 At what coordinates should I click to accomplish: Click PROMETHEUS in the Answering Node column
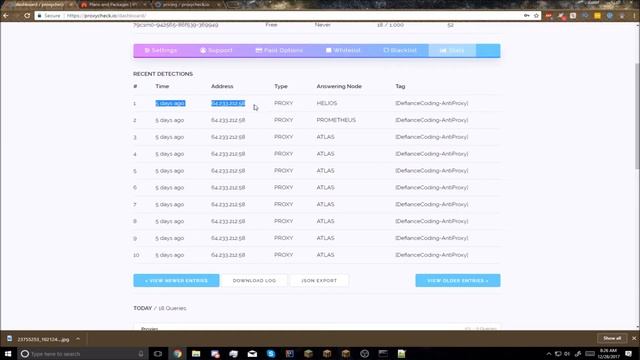pyautogui.click(x=336, y=120)
